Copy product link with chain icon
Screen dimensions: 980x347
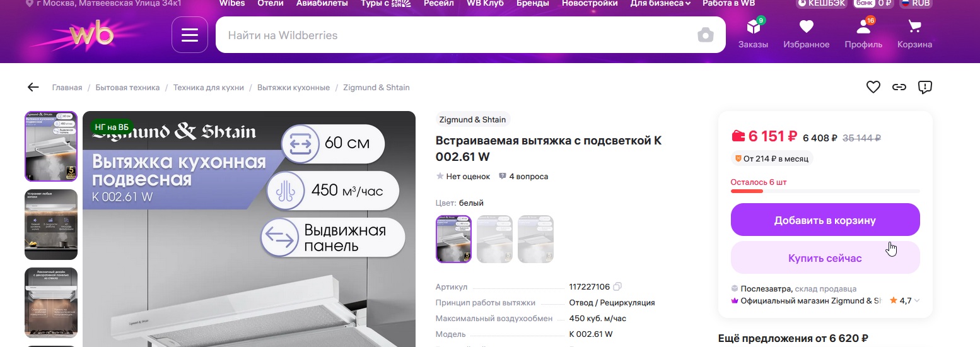coord(899,87)
